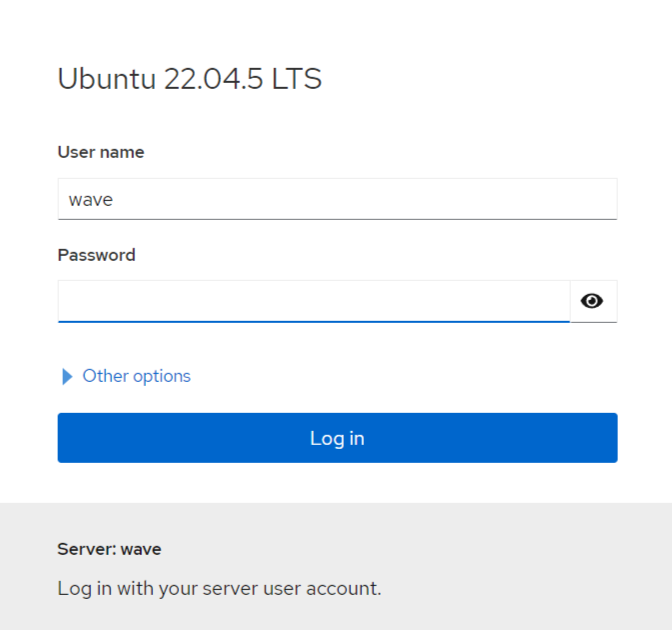672x630 pixels.
Task: Show password with the eye icon
Action: pyautogui.click(x=593, y=301)
